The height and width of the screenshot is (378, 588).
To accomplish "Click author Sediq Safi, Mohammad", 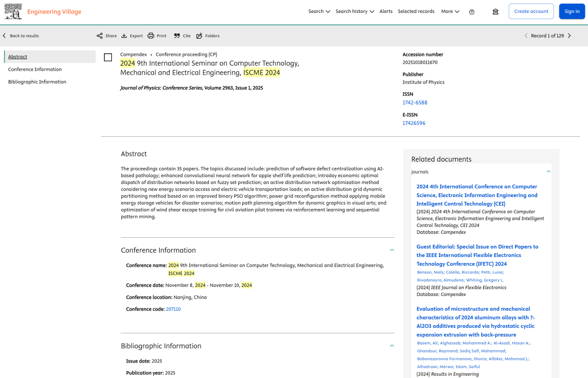I will click(482, 351).
